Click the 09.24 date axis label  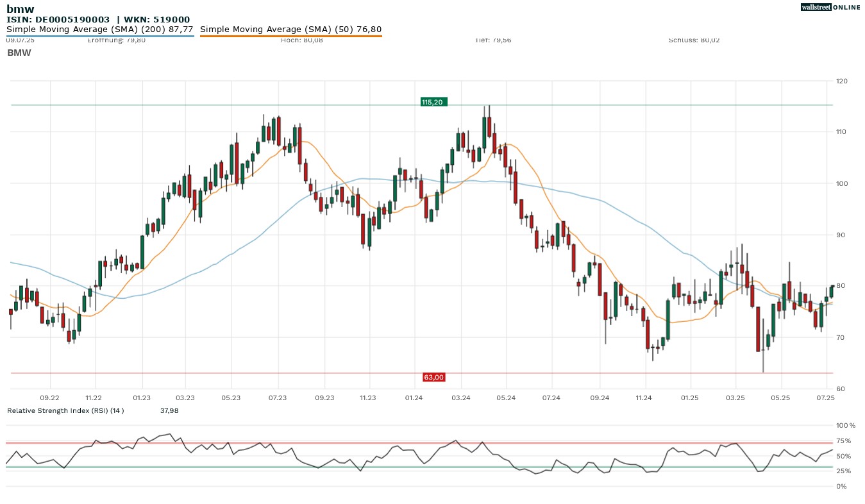(599, 398)
